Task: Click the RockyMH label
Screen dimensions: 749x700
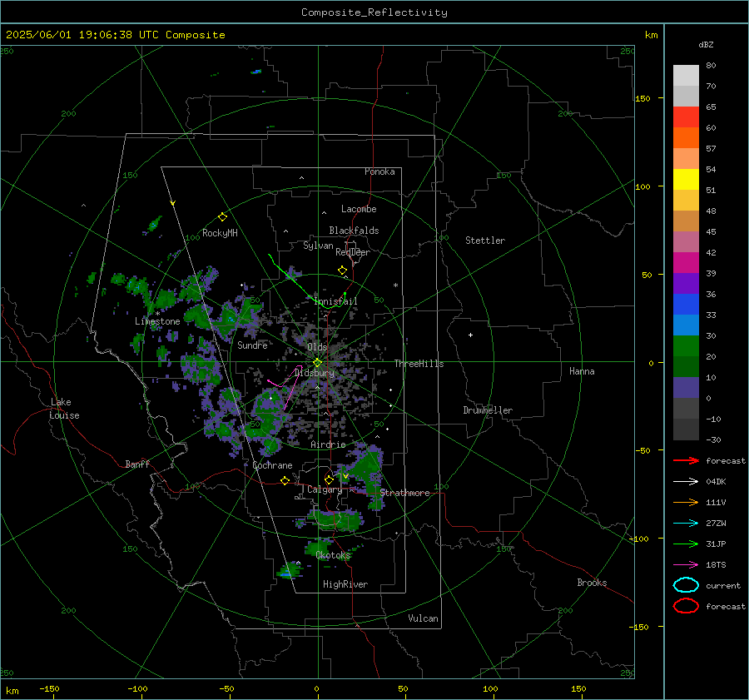Action: pos(220,233)
